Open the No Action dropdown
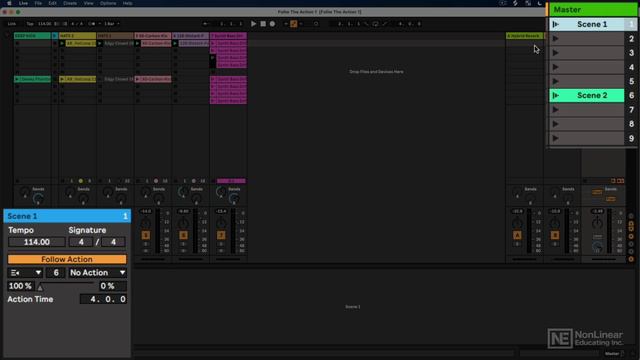 click(x=97, y=273)
